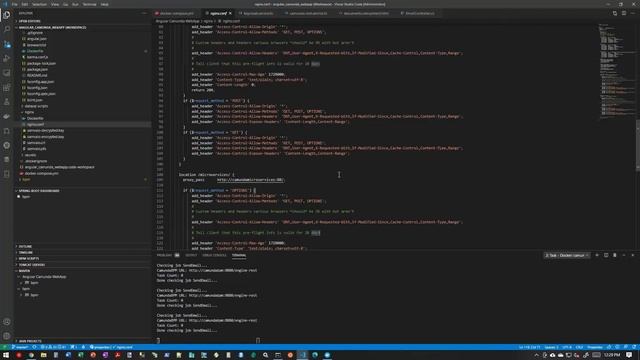Click Windows Start button

[x=6, y=355]
